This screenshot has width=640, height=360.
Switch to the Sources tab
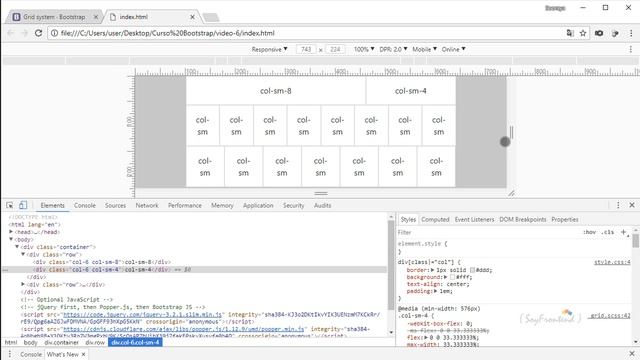coord(116,205)
